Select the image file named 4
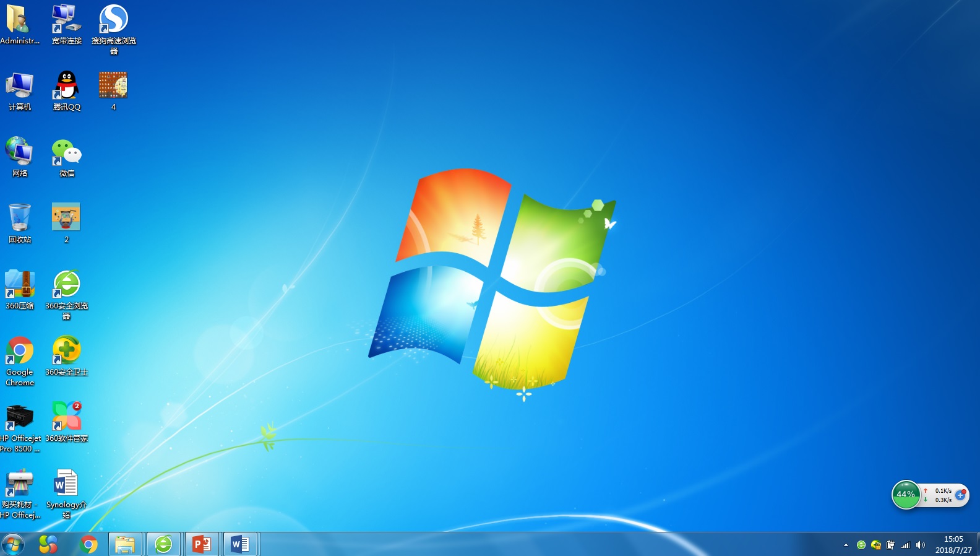The image size is (980, 556). [113, 86]
